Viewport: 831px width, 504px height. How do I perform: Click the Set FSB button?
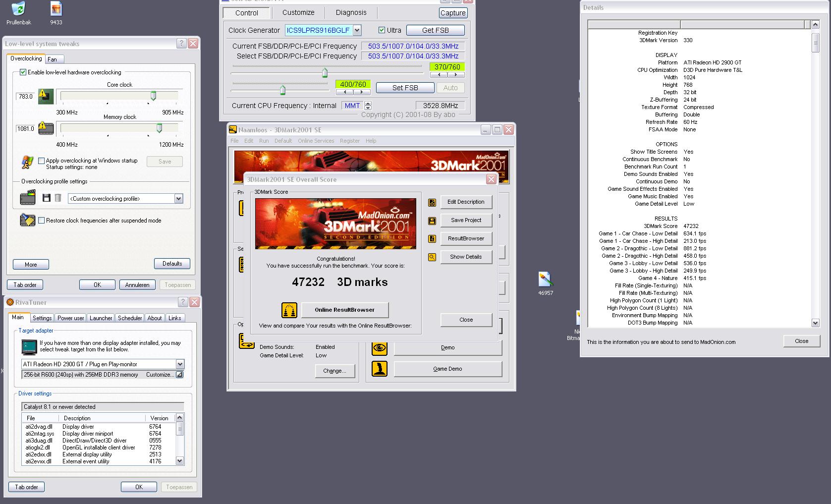tap(405, 88)
